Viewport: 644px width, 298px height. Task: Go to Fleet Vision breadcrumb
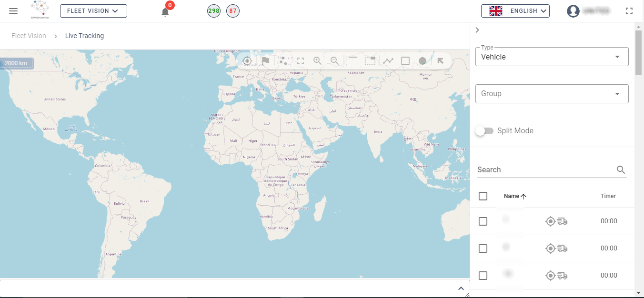29,36
